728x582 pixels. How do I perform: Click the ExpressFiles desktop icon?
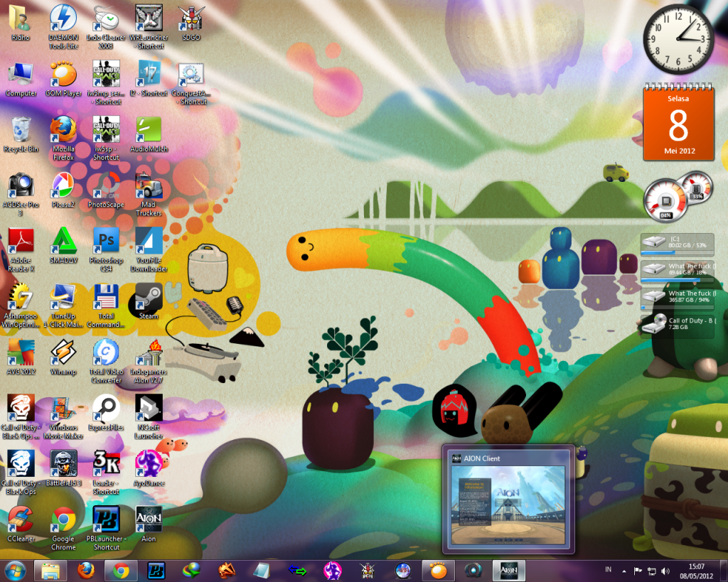(106, 413)
